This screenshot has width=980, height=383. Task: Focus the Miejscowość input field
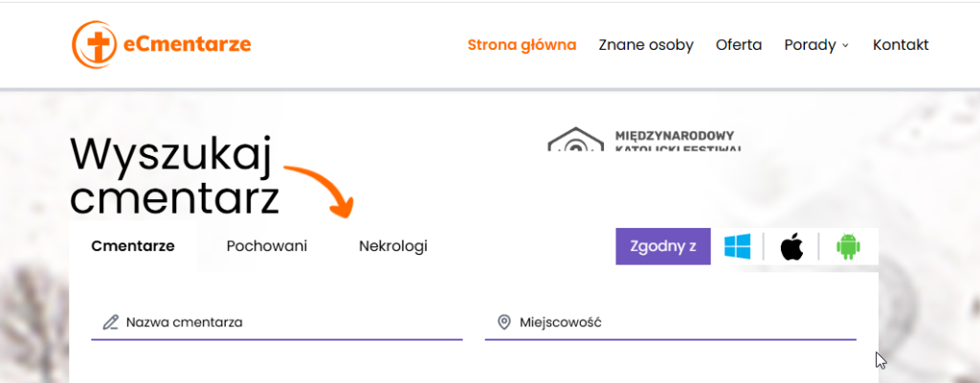[x=671, y=323]
